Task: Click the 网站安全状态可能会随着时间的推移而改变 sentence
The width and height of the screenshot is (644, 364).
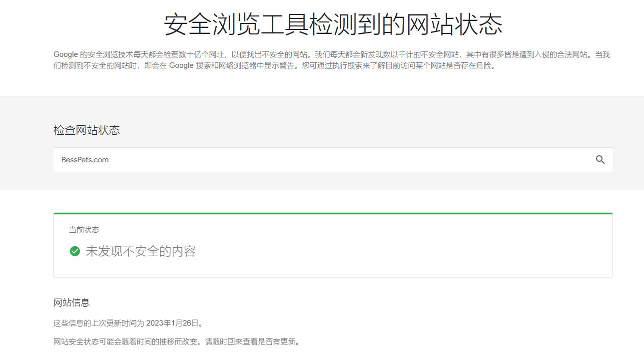Action: pos(127,342)
